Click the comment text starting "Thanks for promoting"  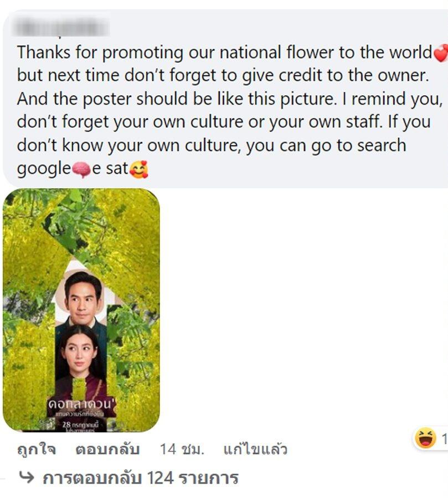(222, 100)
